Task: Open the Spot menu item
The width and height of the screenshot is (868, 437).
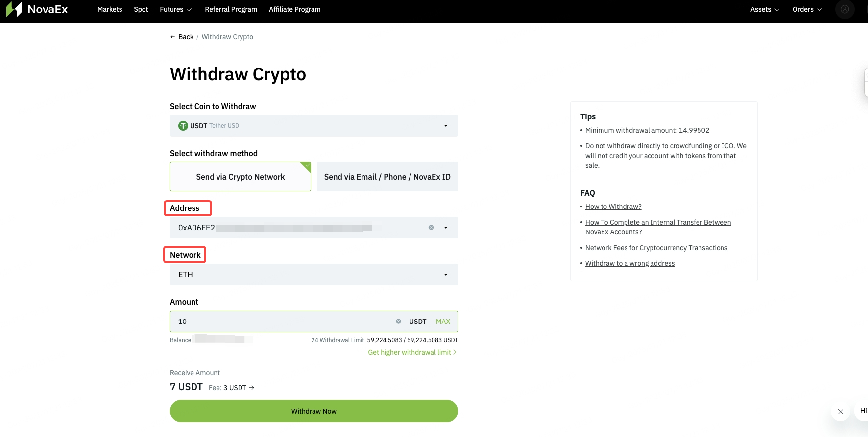Action: [x=141, y=9]
